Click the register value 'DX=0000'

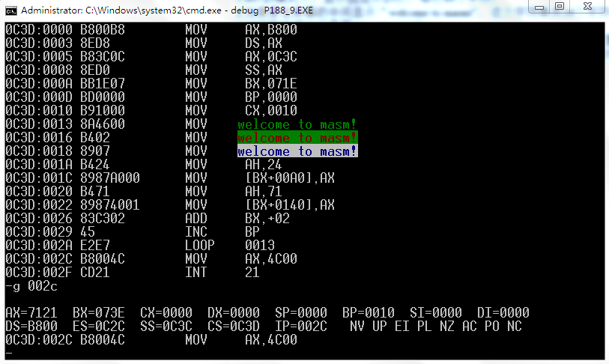tap(234, 313)
